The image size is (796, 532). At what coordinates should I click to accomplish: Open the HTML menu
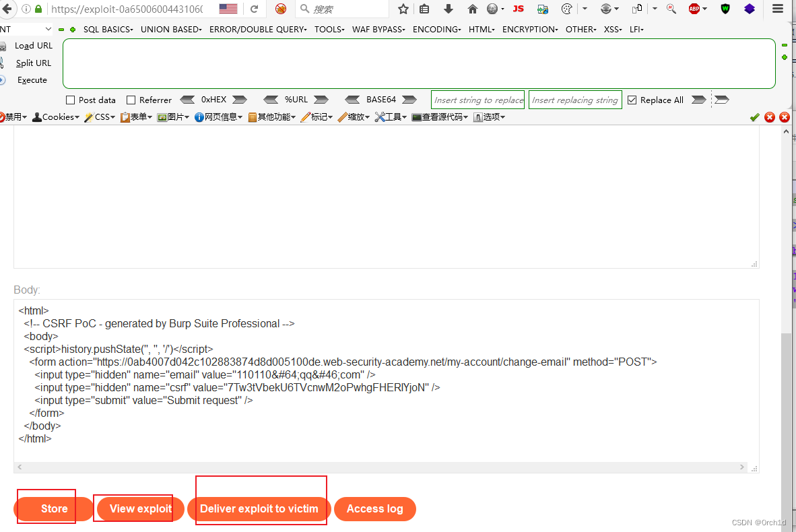click(x=482, y=30)
